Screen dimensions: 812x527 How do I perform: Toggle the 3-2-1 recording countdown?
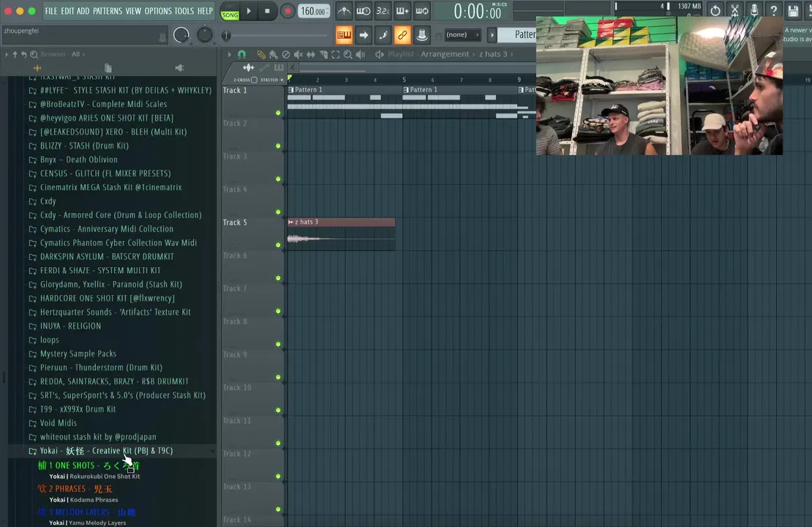click(383, 10)
